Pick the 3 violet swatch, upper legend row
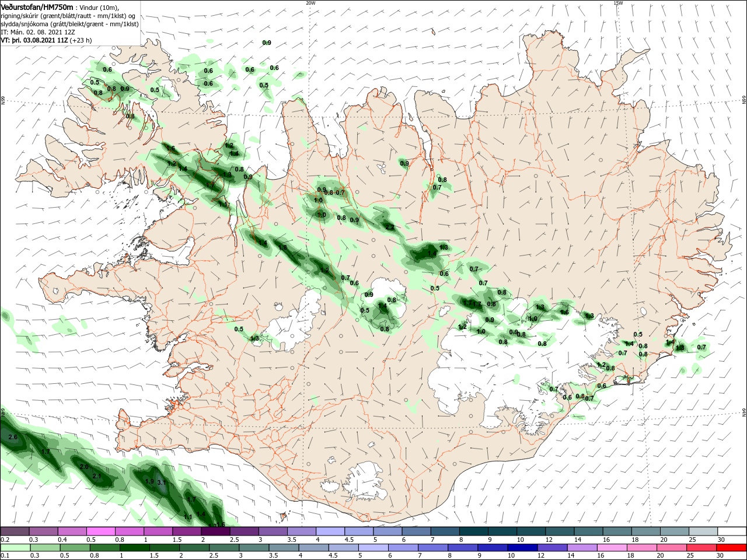747x560 pixels. click(x=273, y=531)
